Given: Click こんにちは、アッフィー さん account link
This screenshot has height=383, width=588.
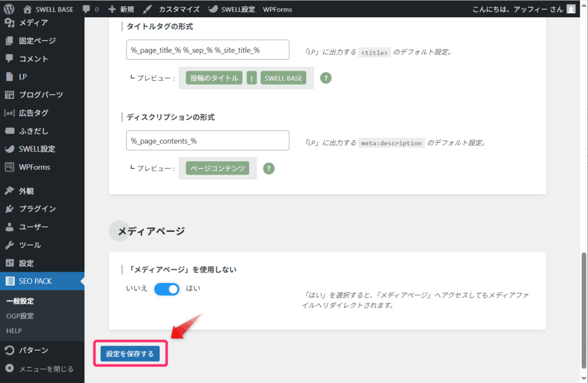Looking at the screenshot, I should click(x=517, y=9).
